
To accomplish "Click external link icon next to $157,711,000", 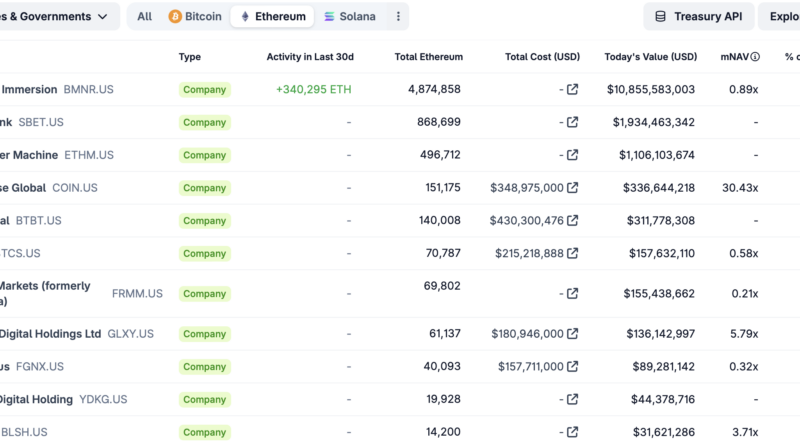I will 573,367.
